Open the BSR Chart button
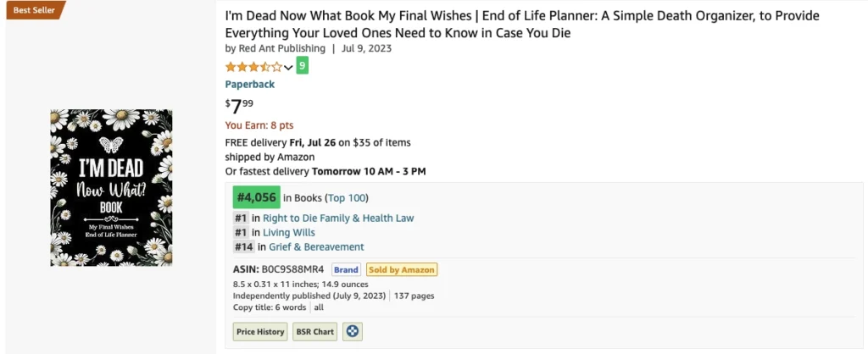Viewport: 868px width, 354px height. coord(315,332)
